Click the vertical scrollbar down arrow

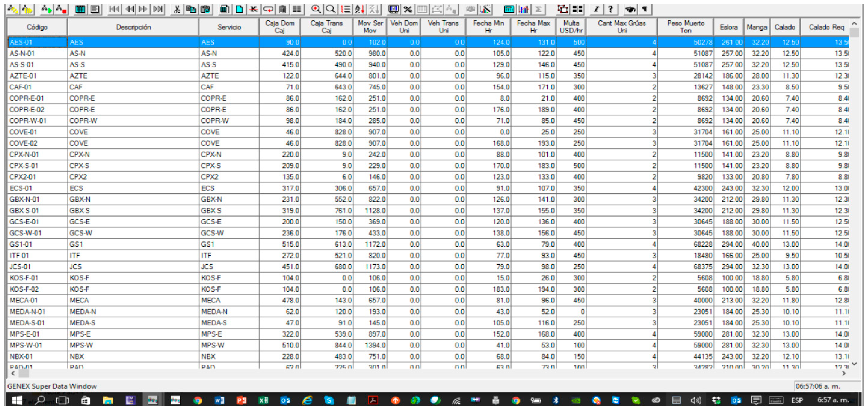tap(854, 364)
